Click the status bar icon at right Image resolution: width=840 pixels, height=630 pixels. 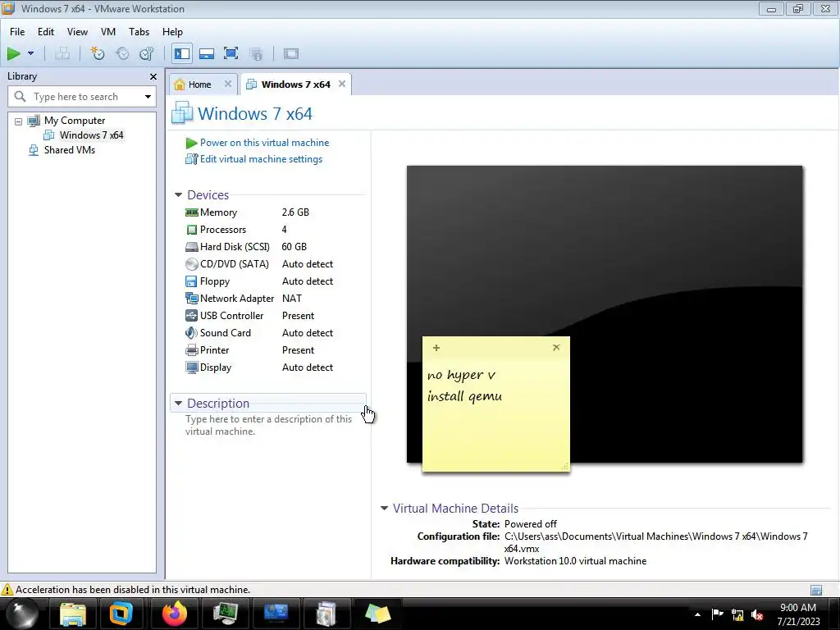[x=816, y=591]
